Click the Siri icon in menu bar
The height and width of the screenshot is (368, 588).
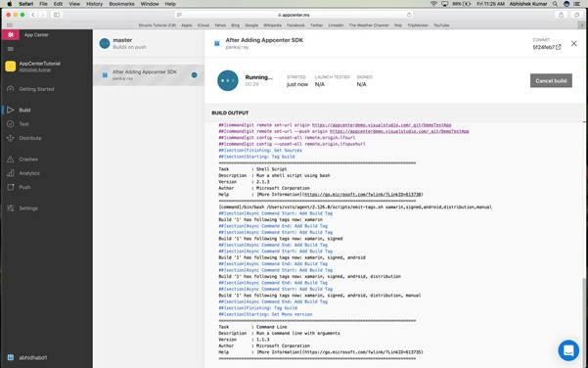[566, 4]
